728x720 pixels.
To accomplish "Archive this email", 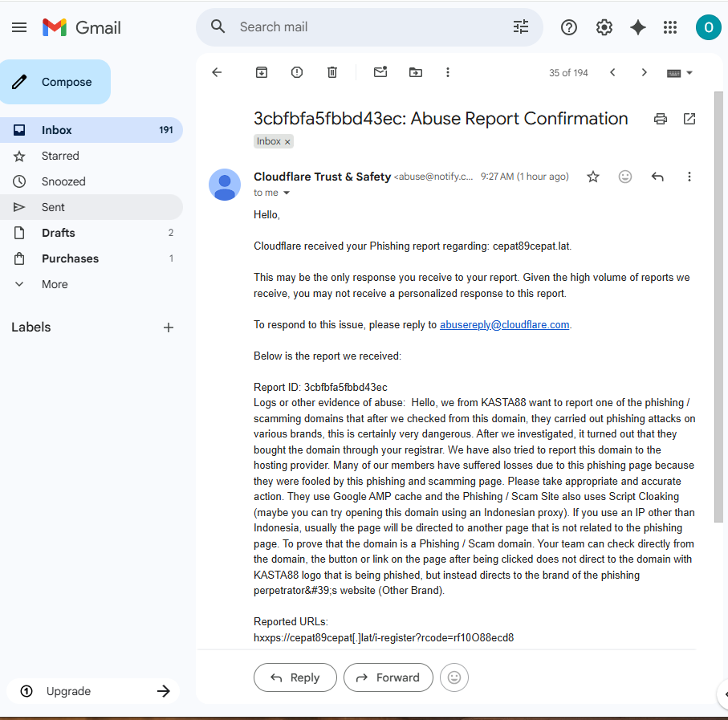I will pos(262,72).
